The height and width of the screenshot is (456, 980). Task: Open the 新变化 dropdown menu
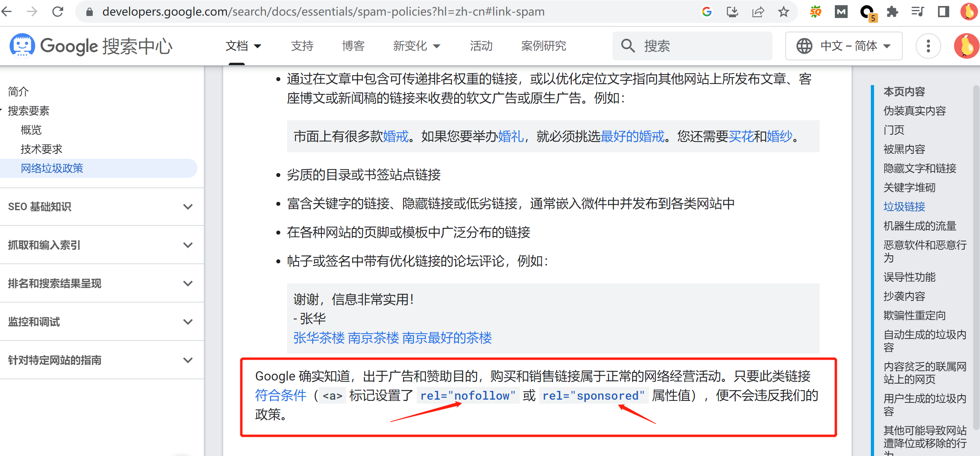tap(417, 46)
